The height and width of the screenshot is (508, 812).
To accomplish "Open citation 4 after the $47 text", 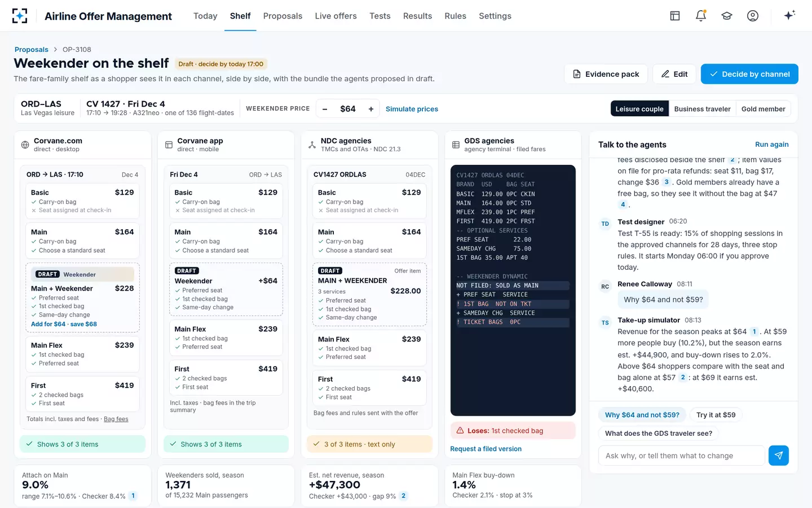I will [x=623, y=205].
